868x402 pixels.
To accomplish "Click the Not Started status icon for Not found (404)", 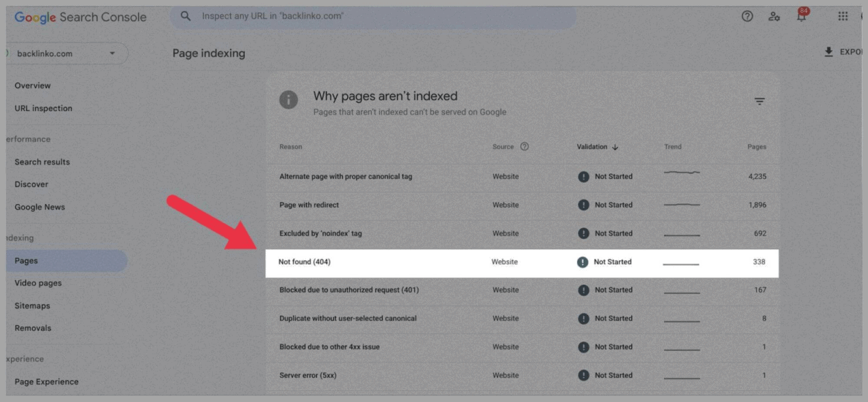I will click(583, 262).
